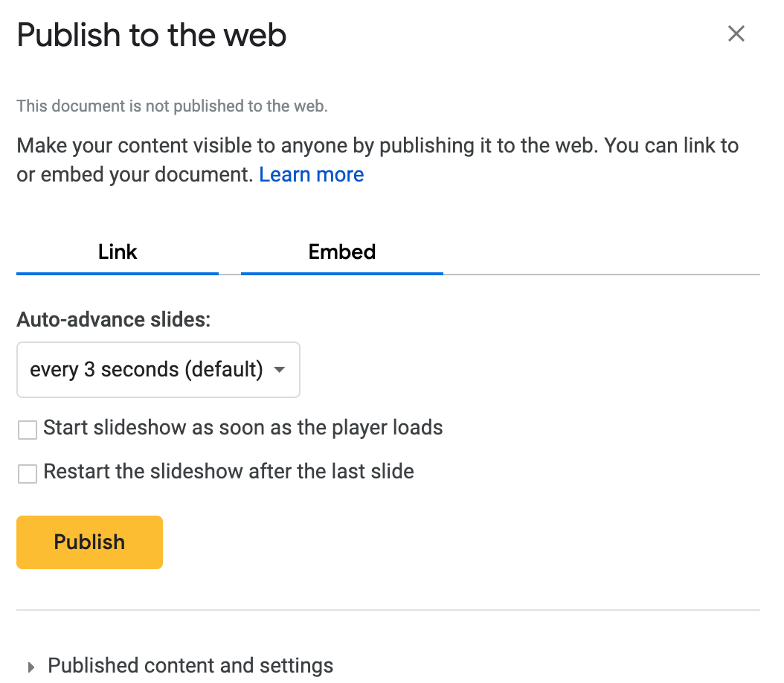The width and height of the screenshot is (784, 683).
Task: Expand the Published content and settings triangle
Action: (x=30, y=667)
